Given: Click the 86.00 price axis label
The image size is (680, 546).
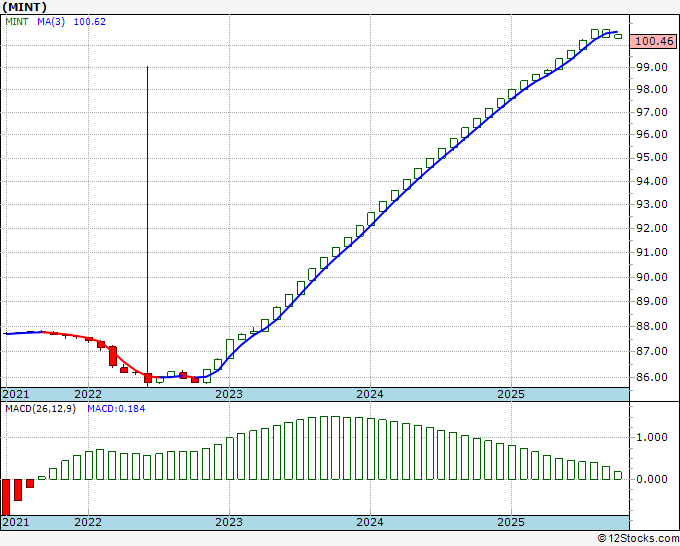Looking at the screenshot, I should [x=651, y=377].
